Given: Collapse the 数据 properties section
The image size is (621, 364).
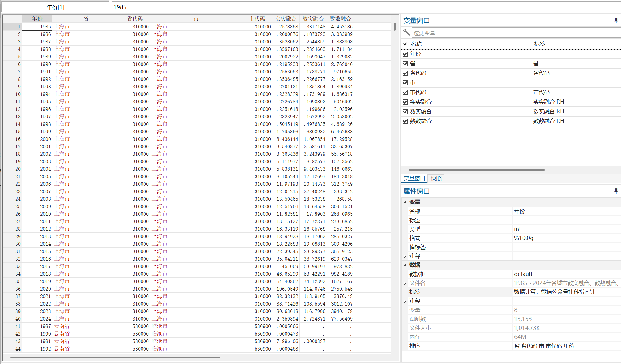Looking at the screenshot, I should pyautogui.click(x=405, y=265).
